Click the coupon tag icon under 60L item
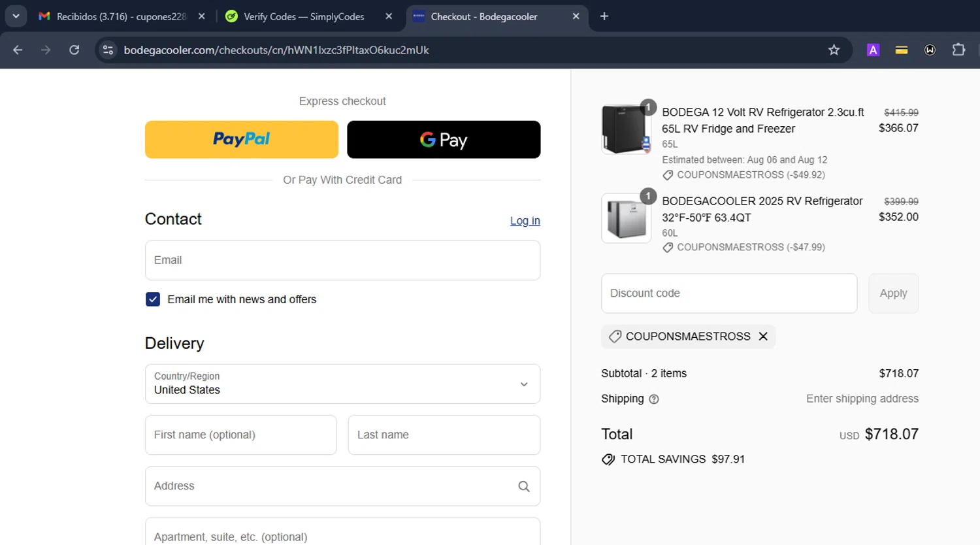This screenshot has width=980, height=545. click(668, 248)
